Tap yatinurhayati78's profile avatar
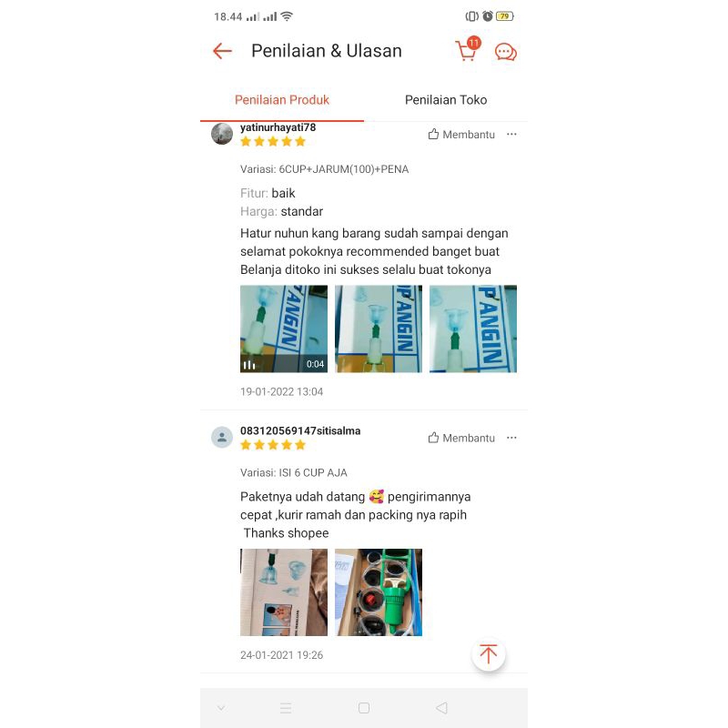728x728 pixels. tap(222, 134)
